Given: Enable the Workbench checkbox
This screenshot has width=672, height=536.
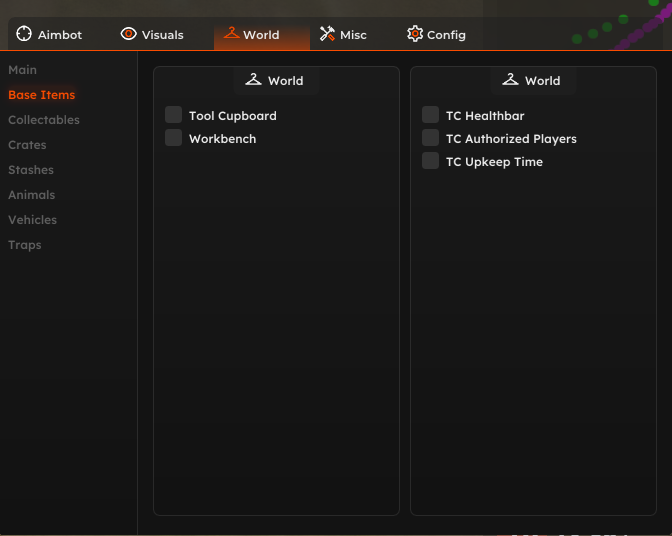Looking at the screenshot, I should click(174, 138).
